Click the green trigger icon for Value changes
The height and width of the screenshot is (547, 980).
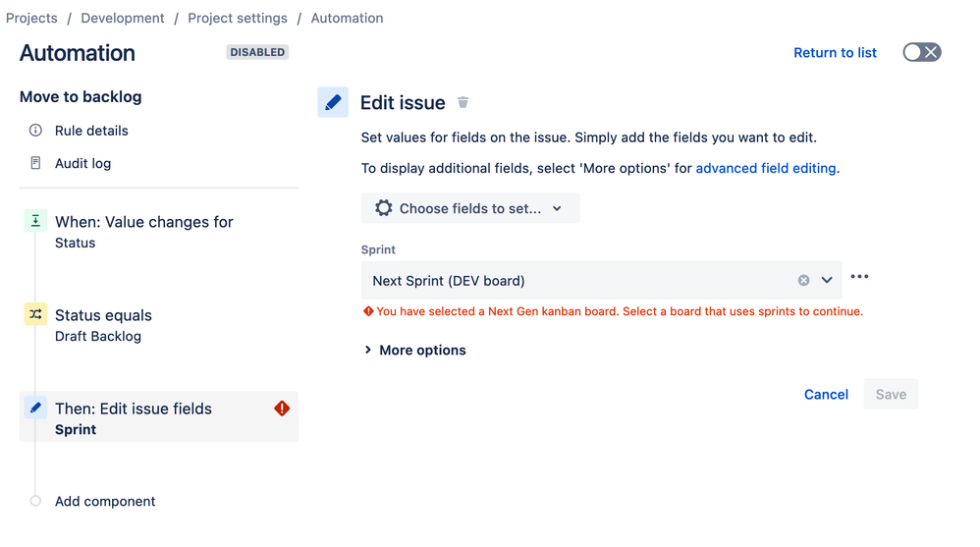35,221
